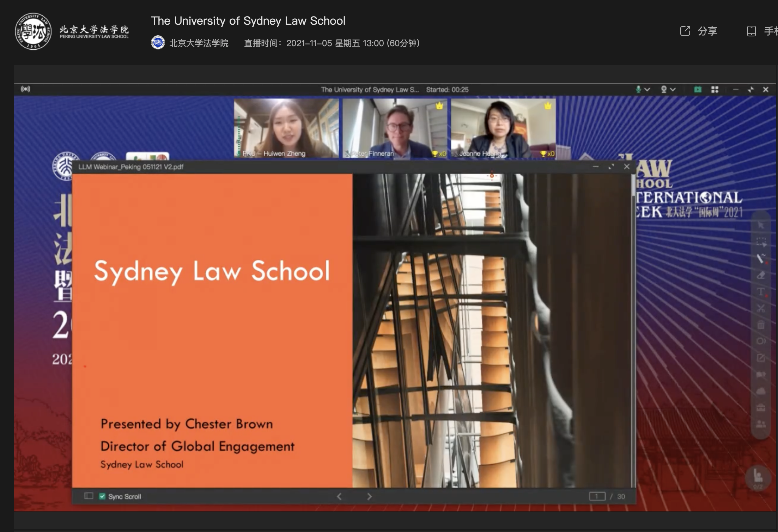Choose the text annotation tool

pyautogui.click(x=761, y=292)
